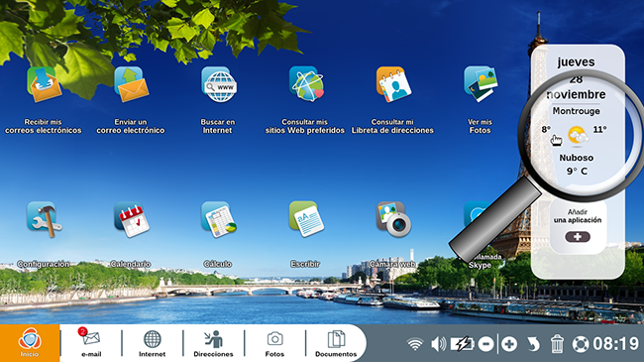Click the plus button under Añadir una aplicación
The height and width of the screenshot is (362, 644).
[578, 237]
